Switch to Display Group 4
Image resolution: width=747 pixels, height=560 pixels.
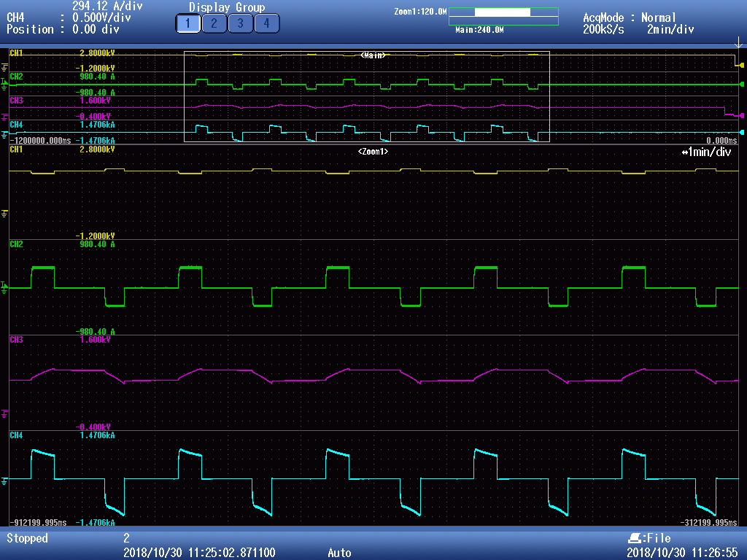click(266, 23)
